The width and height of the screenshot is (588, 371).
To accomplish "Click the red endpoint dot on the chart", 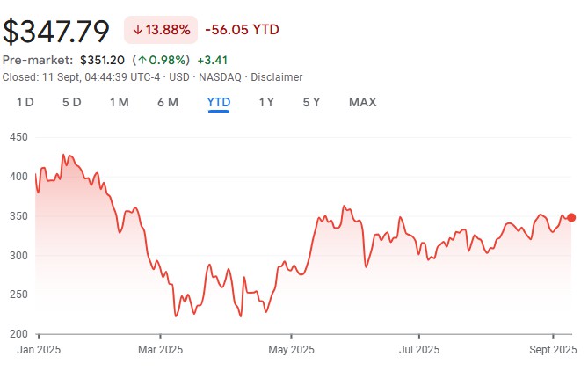I will click(571, 217).
